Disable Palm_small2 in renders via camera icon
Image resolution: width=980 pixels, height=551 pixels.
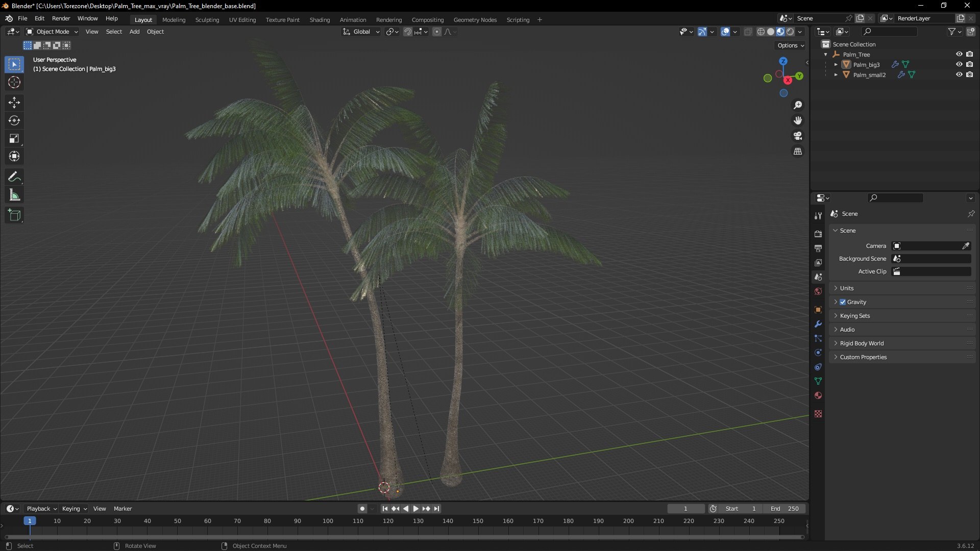click(969, 74)
